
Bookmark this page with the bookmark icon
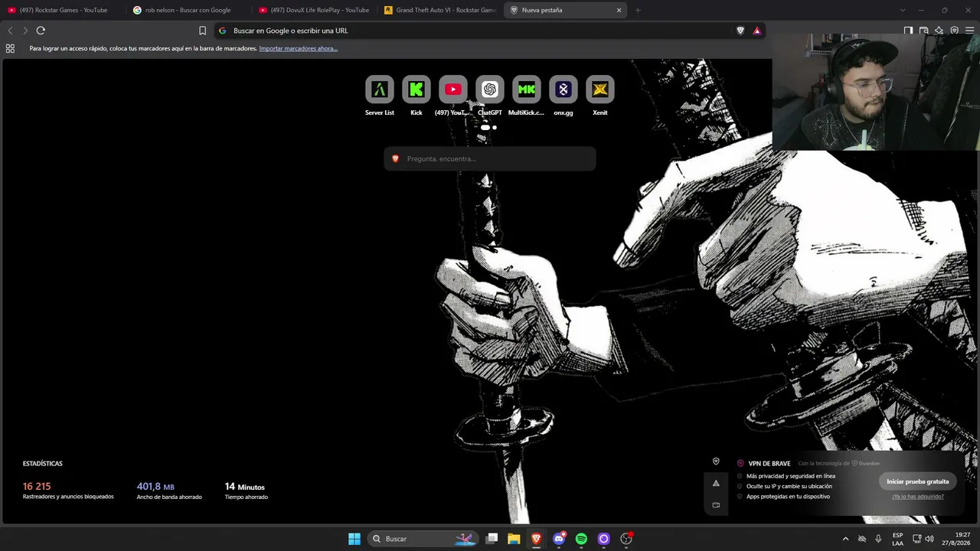click(x=202, y=31)
